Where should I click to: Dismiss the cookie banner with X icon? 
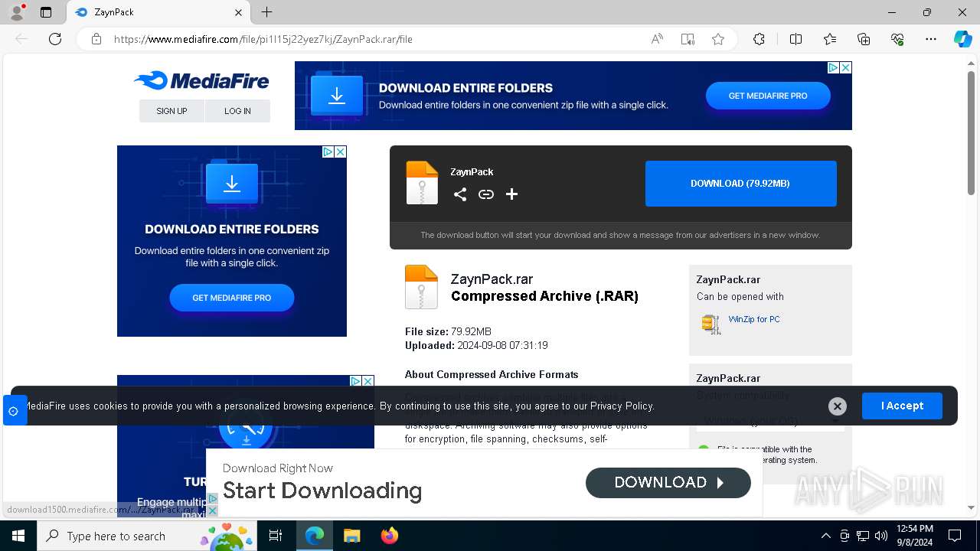(838, 406)
